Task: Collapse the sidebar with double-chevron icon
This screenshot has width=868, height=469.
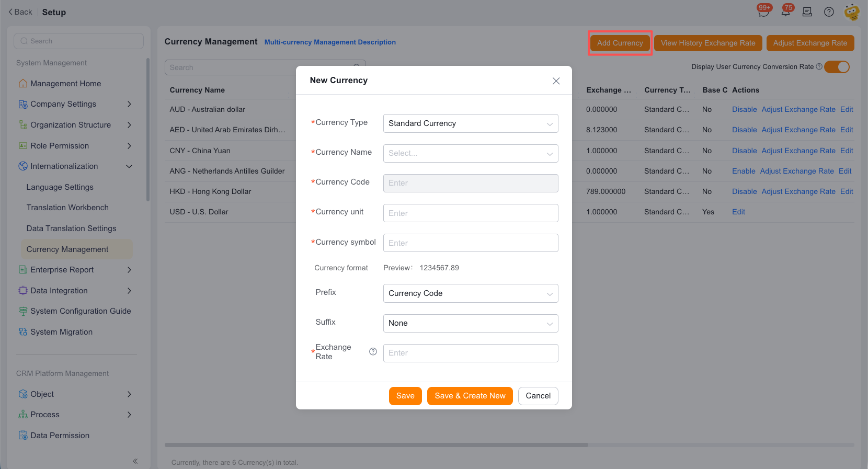Action: pyautogui.click(x=135, y=461)
